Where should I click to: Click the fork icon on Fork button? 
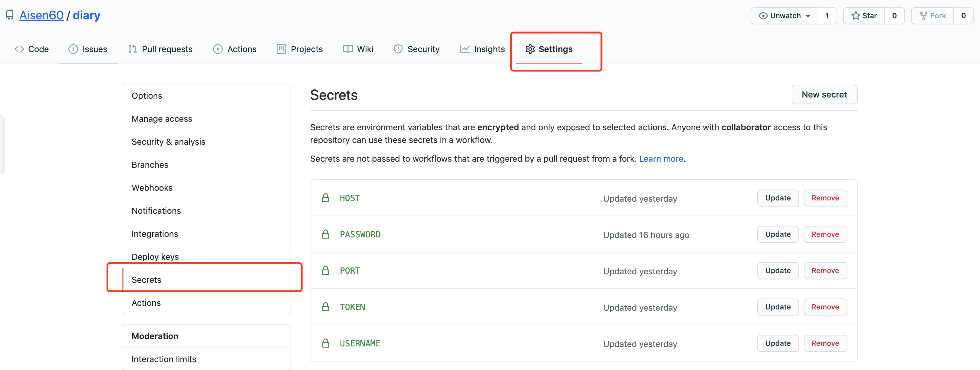[923, 16]
